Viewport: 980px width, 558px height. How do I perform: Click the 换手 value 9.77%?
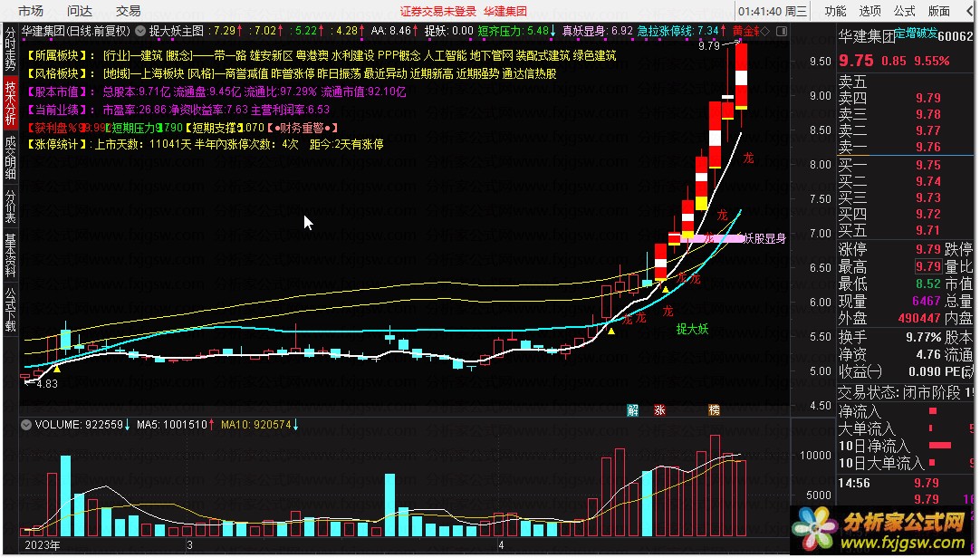pos(923,337)
